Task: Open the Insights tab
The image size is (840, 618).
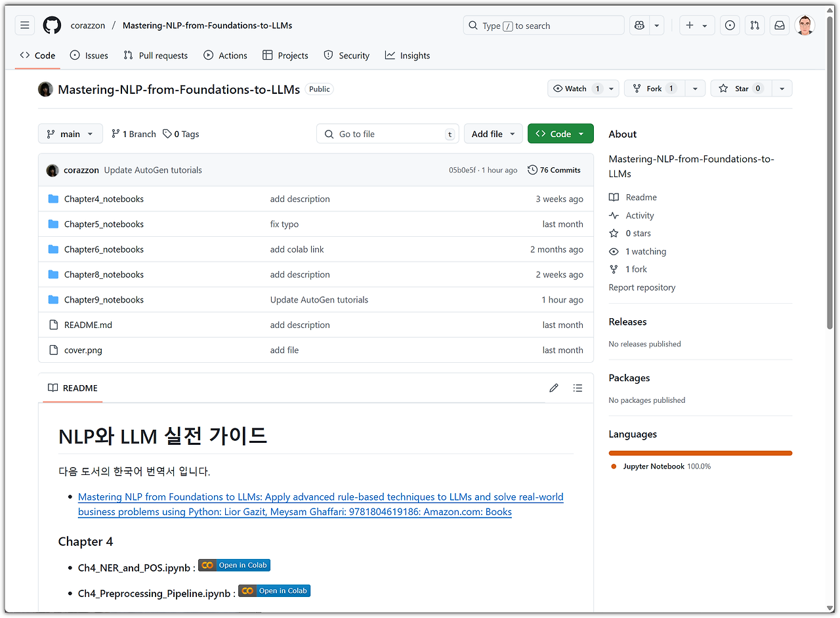Action: (x=408, y=56)
